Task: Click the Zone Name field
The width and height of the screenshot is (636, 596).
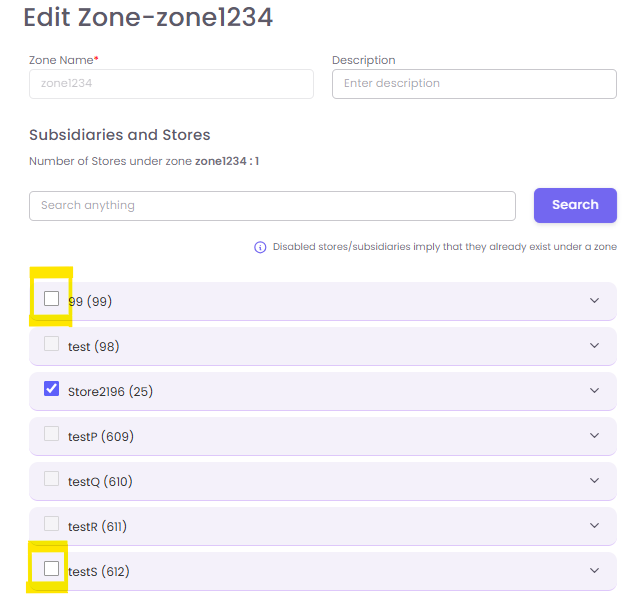Action: point(171,84)
